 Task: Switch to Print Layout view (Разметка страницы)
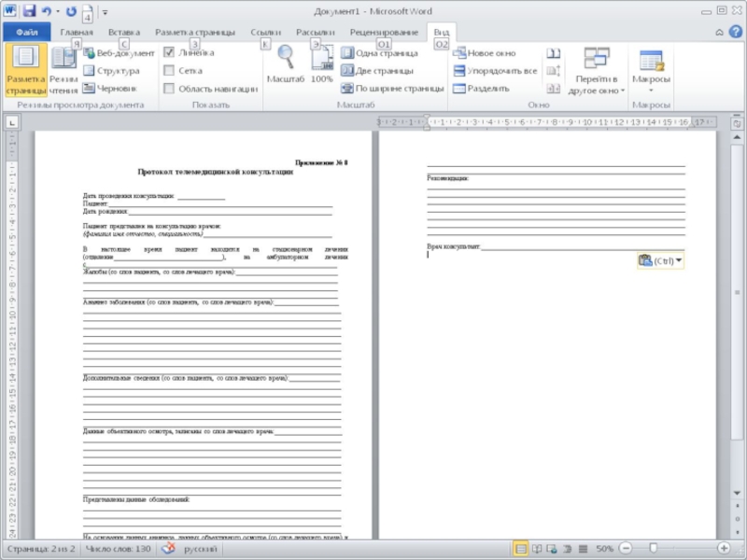(26, 70)
